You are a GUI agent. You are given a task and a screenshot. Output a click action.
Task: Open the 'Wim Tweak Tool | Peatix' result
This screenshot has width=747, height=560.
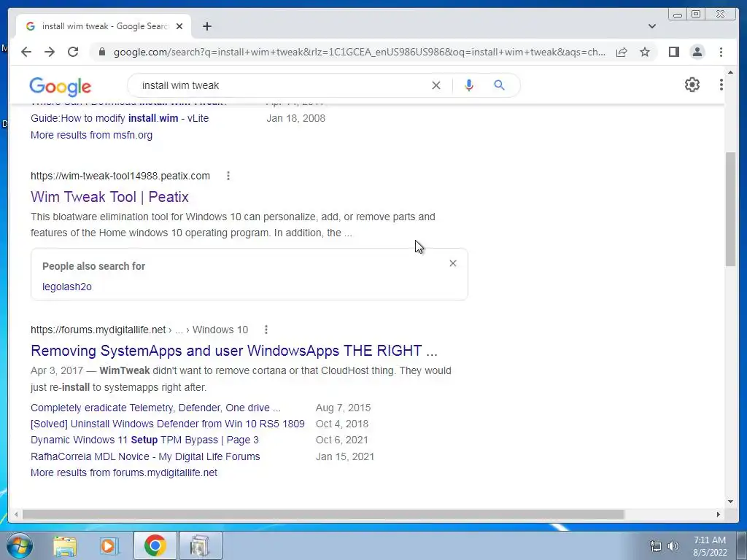109,197
